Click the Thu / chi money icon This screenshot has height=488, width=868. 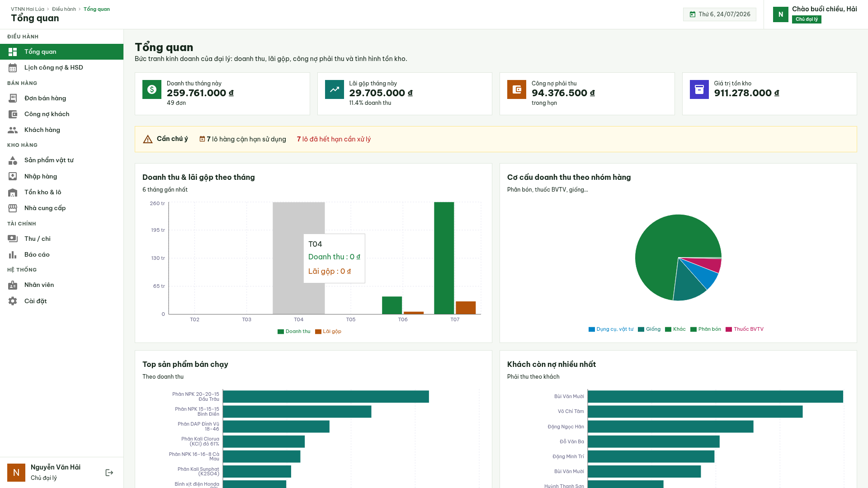[13, 239]
